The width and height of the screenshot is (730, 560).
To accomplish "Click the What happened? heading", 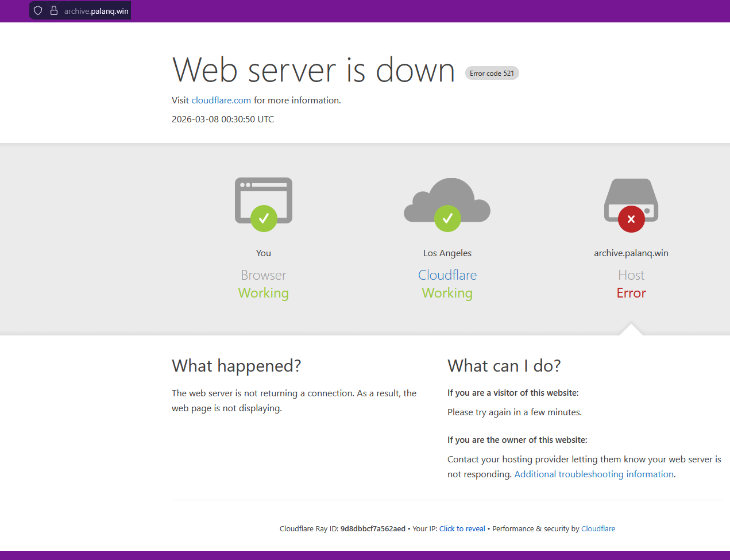I will (x=236, y=366).
